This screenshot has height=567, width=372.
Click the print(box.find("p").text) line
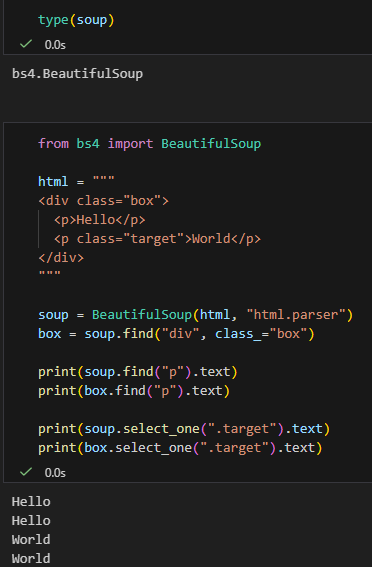(134, 391)
